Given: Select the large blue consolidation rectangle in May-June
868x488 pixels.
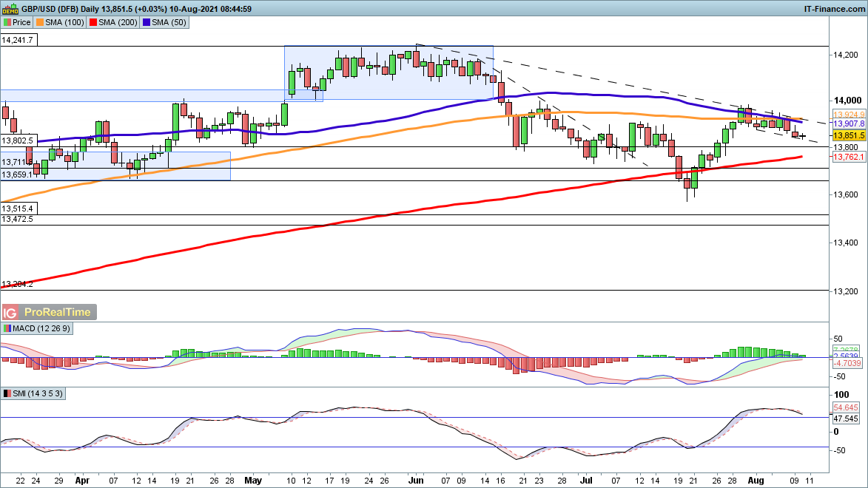Looking at the screenshot, I should point(388,72).
